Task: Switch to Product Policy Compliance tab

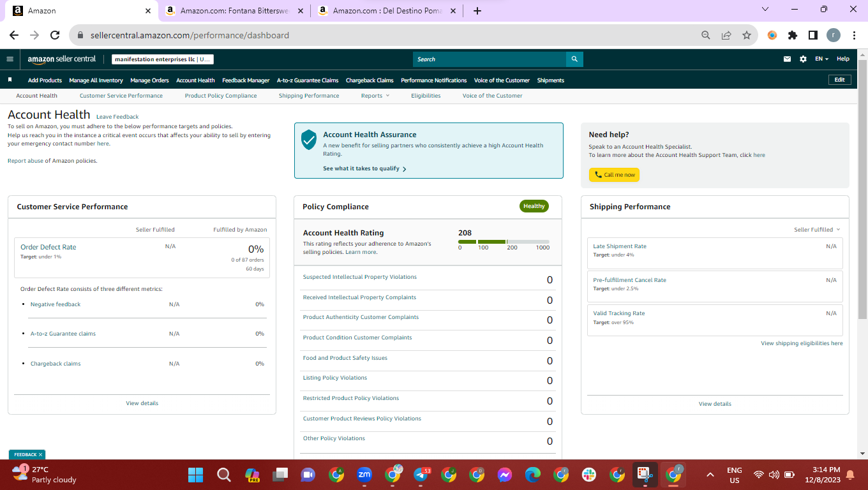Action: (x=221, y=96)
